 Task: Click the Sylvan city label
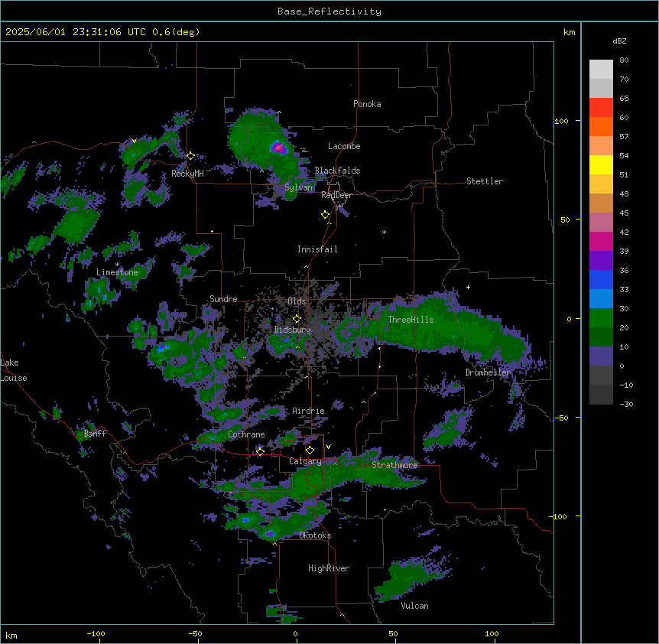click(298, 187)
